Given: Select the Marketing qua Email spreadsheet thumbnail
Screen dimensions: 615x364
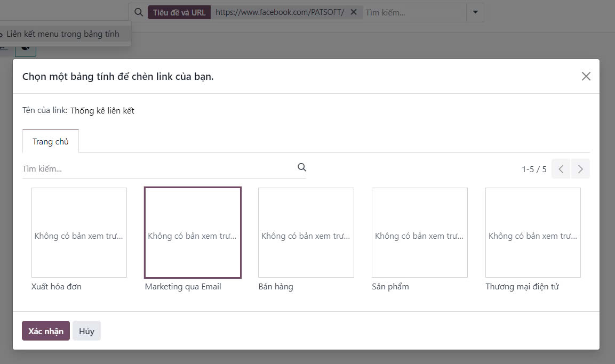Looking at the screenshot, I should [193, 232].
